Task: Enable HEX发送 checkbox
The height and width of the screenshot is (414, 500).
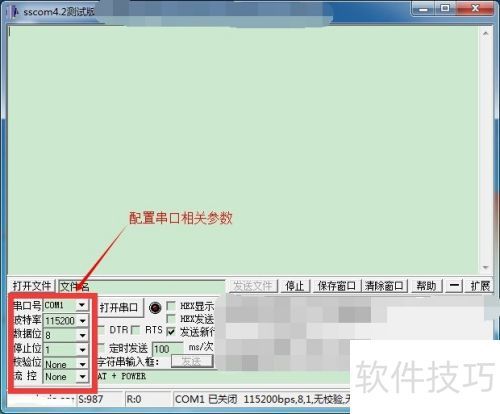Action: 171,318
